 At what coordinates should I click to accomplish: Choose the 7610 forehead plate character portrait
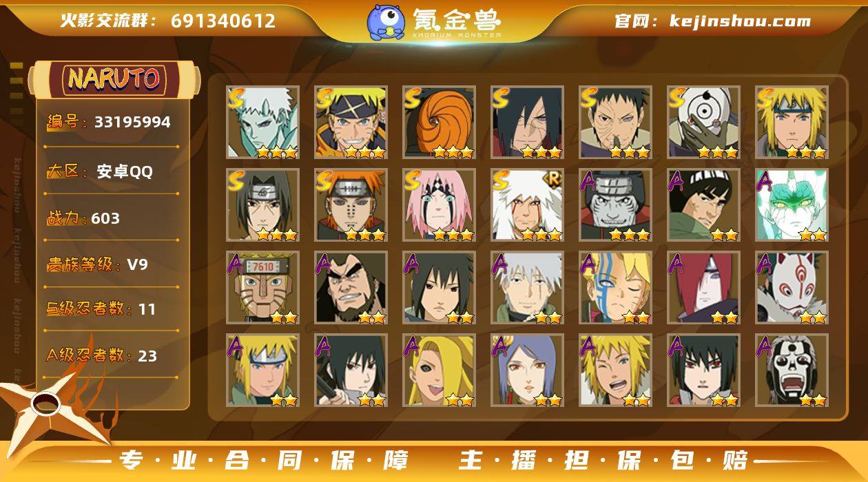coord(262,287)
